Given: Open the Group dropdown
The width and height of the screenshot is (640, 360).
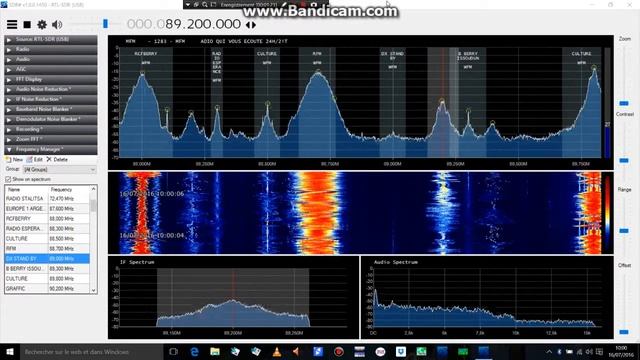Looking at the screenshot, I should [60, 169].
